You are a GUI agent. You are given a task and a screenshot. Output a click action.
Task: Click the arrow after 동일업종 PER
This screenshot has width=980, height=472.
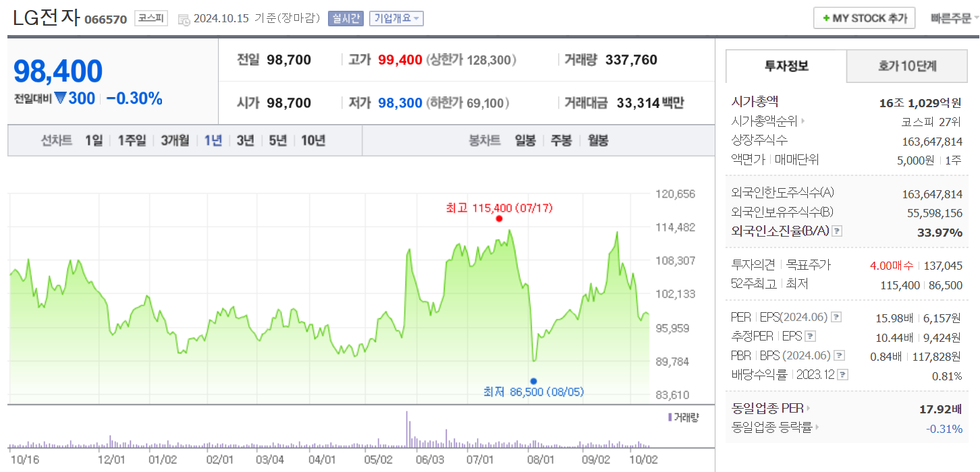tap(808, 409)
